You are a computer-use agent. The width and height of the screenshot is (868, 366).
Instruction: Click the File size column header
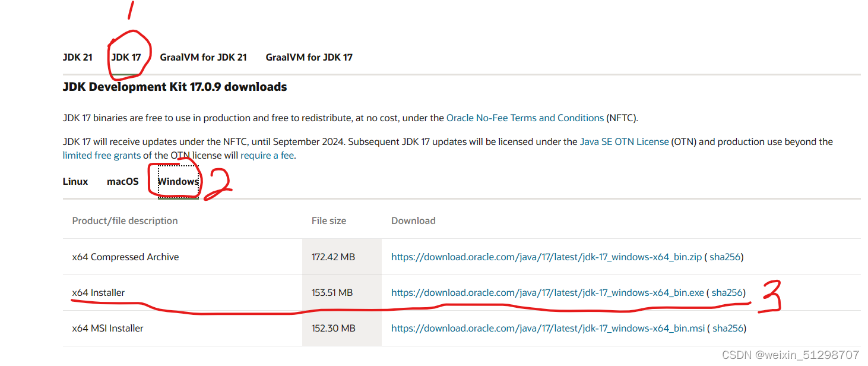coord(329,220)
